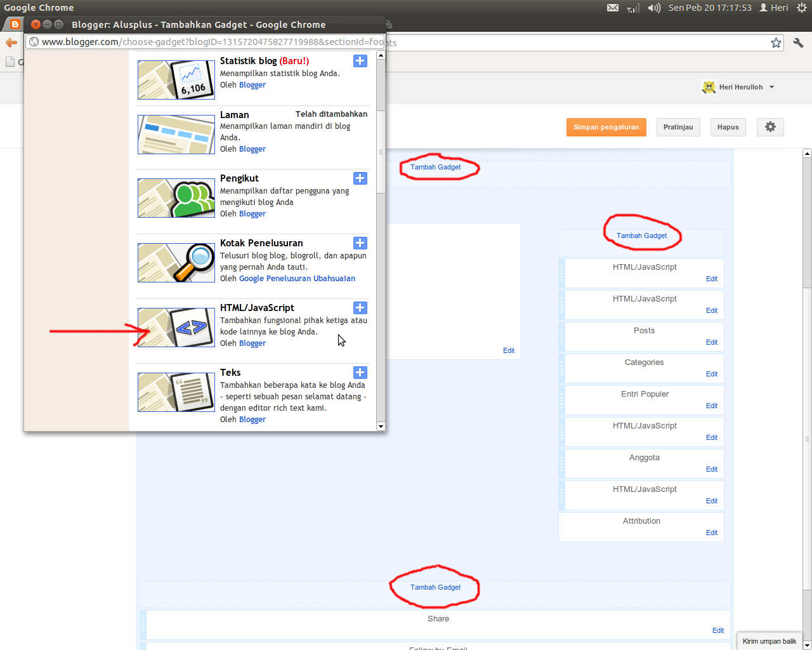Click drag handle of Share gadget

coord(143,625)
